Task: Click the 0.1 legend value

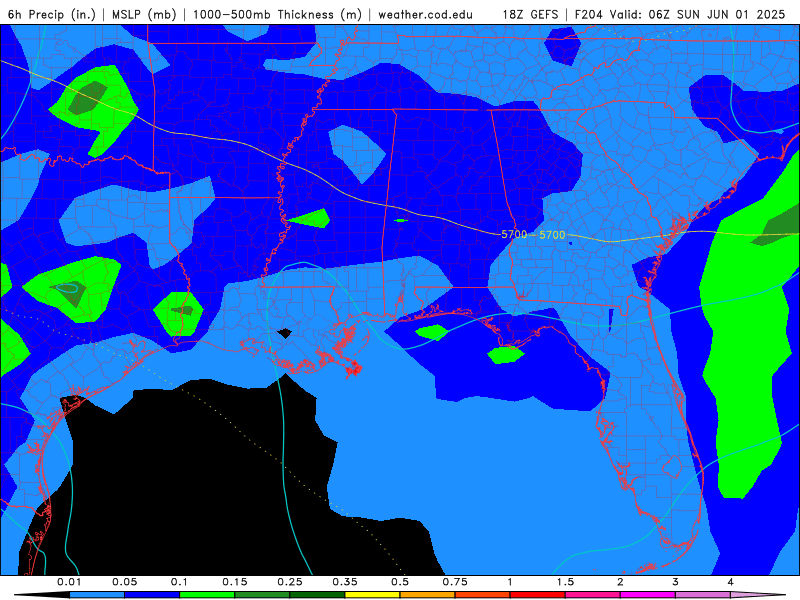Action: (179, 582)
